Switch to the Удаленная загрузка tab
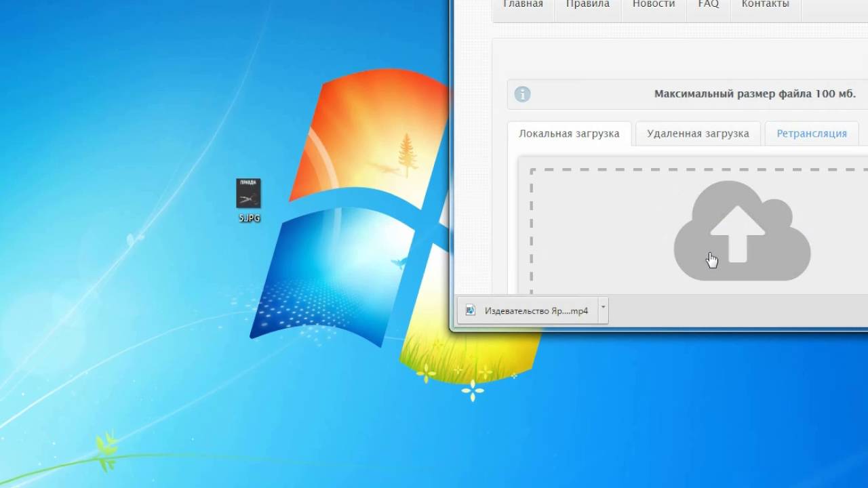This screenshot has width=868, height=488. (x=697, y=134)
